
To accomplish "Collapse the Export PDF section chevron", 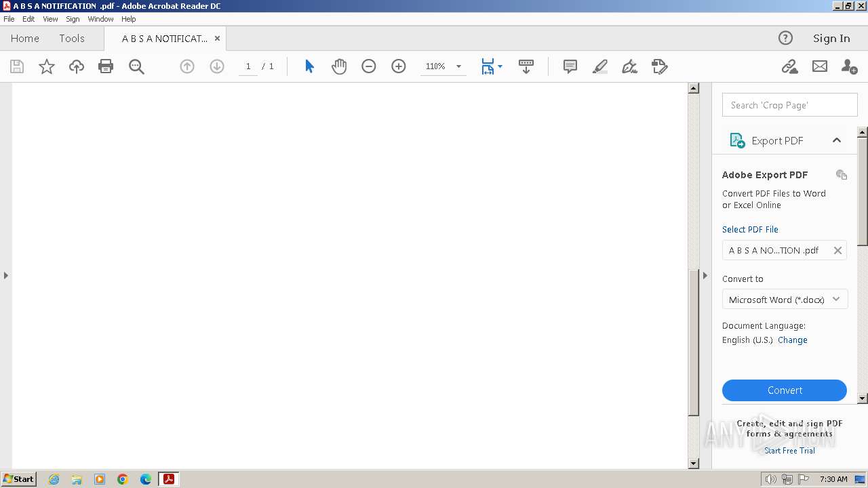I will 837,140.
